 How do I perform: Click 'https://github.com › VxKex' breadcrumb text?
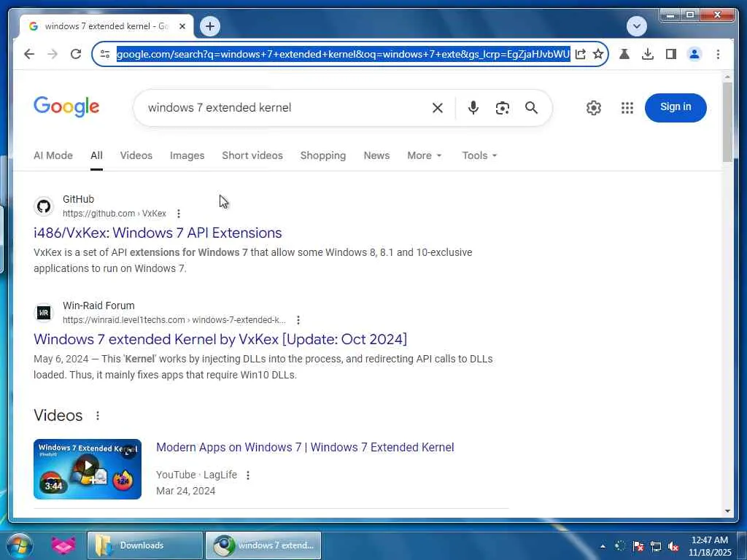coord(115,214)
